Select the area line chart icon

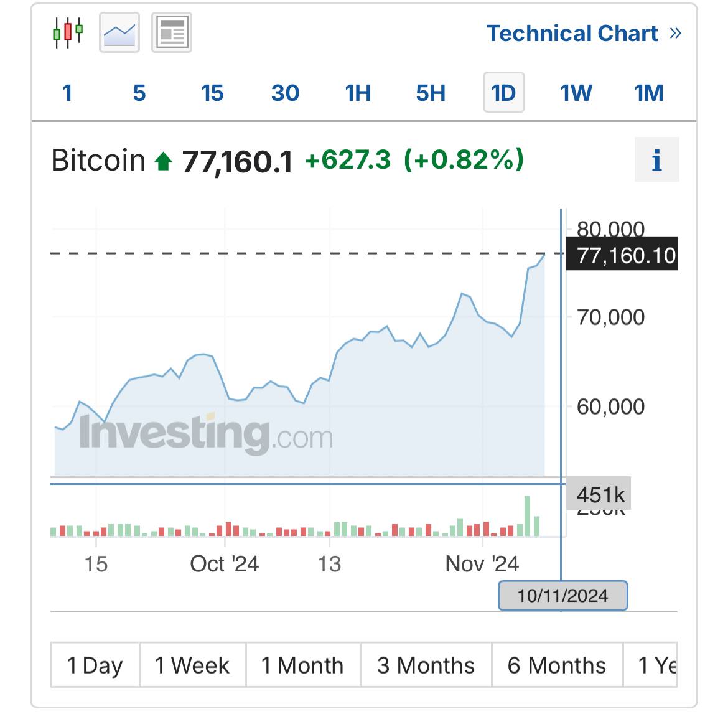119,32
